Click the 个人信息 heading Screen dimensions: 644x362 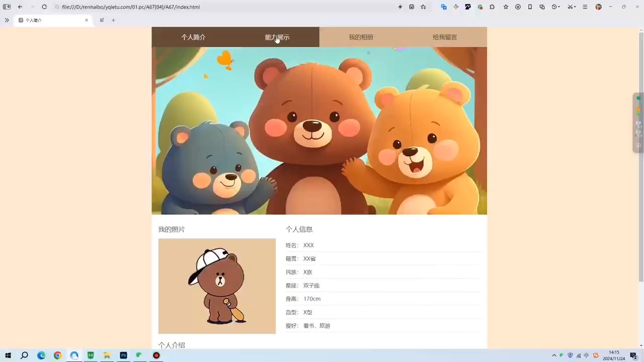pos(299,229)
